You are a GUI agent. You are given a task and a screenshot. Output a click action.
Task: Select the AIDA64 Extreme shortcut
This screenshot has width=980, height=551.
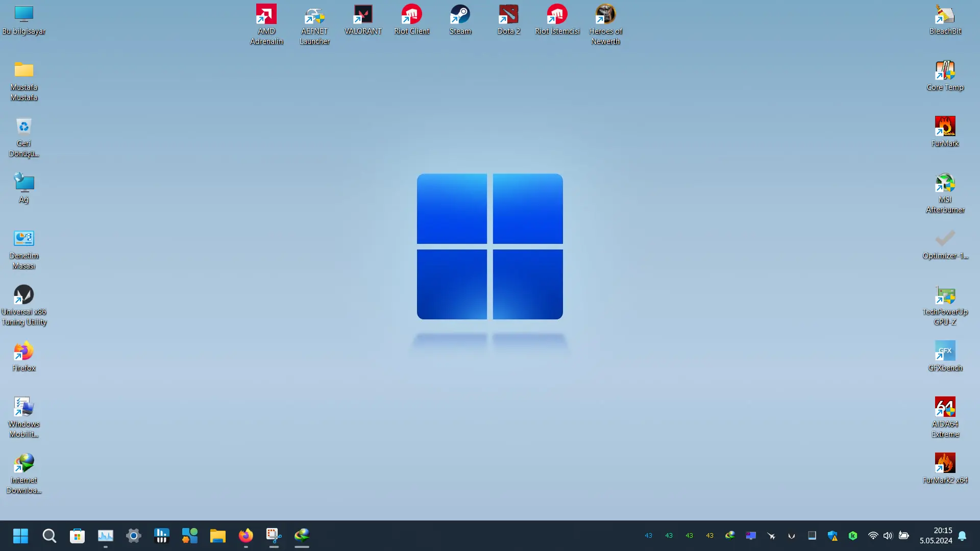coord(945,417)
